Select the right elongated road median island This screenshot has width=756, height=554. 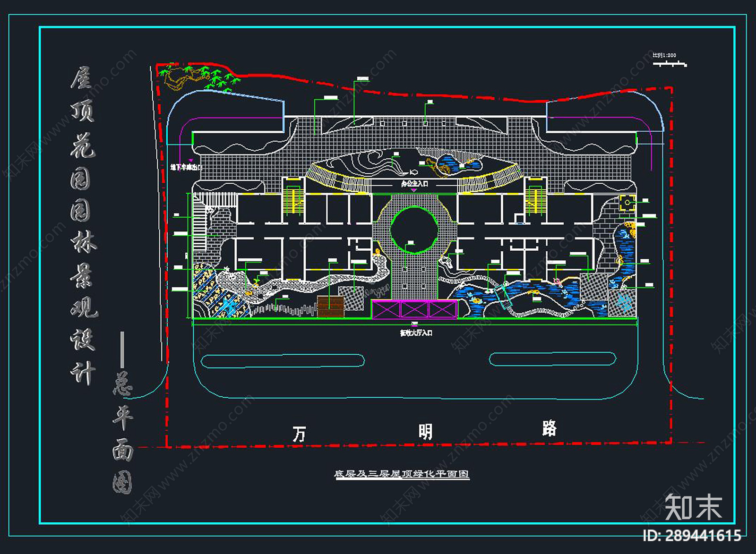[x=552, y=359]
